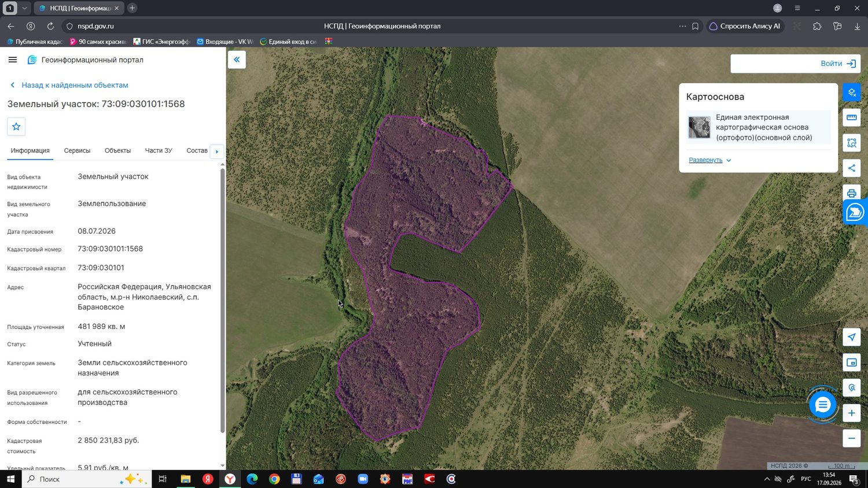The height and width of the screenshot is (488, 868).
Task: Open the ГИС «Энергоэфф bookmark
Action: [x=161, y=42]
